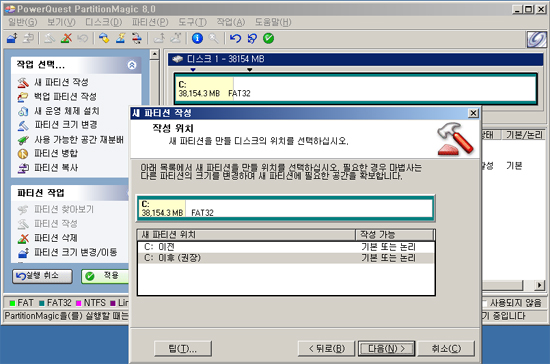550x364 pixels.
Task: Click the 작성 가능 column header
Action: (395, 235)
